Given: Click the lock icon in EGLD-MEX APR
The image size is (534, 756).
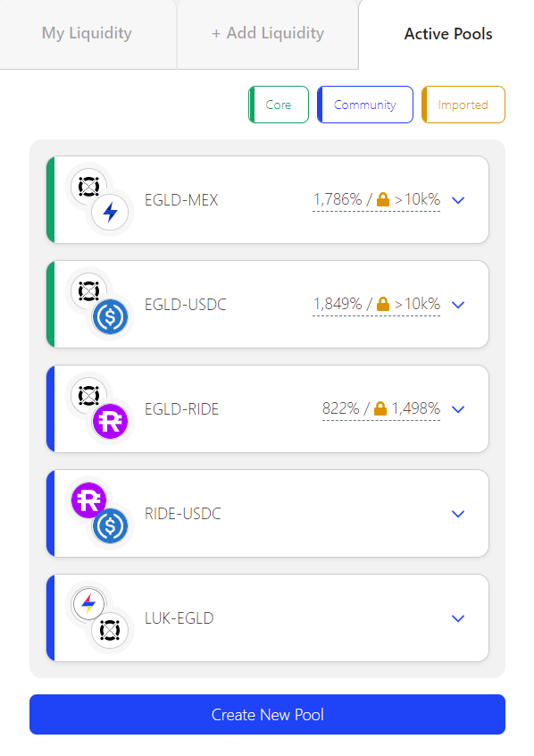Looking at the screenshot, I should (x=383, y=199).
